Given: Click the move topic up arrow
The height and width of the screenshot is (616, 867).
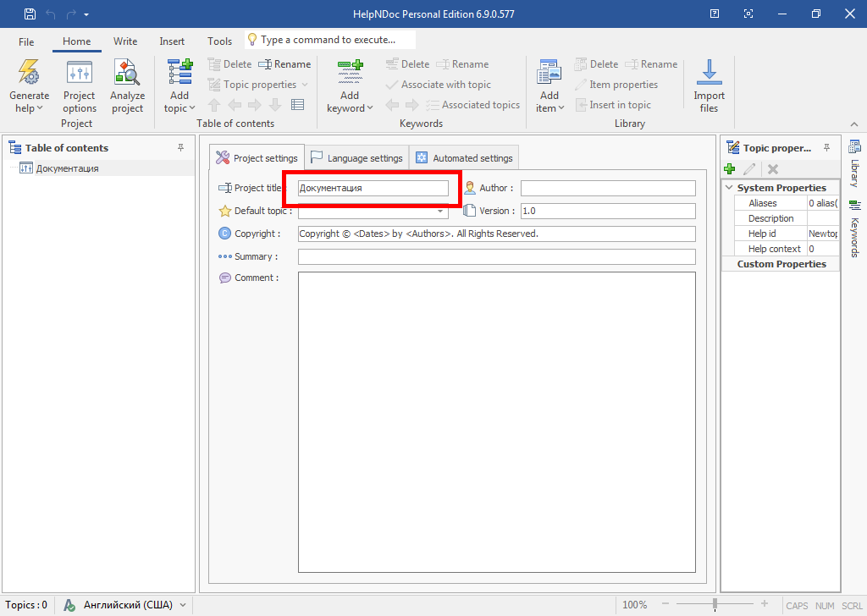Looking at the screenshot, I should [x=214, y=104].
